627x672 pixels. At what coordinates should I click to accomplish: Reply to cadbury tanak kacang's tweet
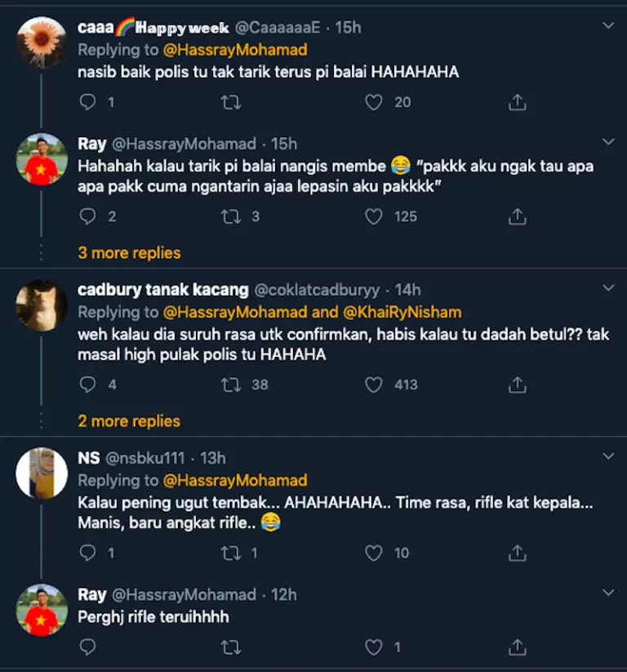pyautogui.click(x=90, y=384)
